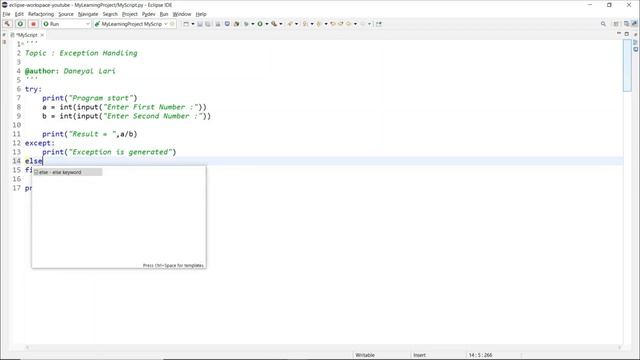Open the Run menu

click(164, 14)
